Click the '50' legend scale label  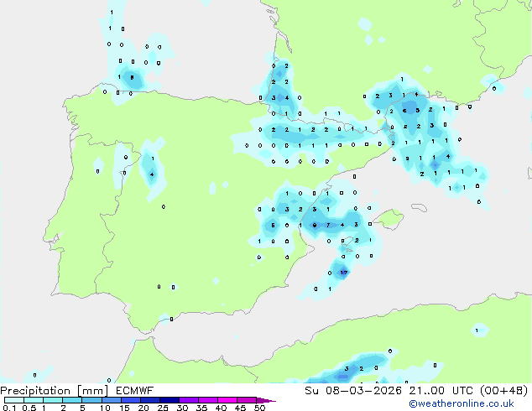click(x=259, y=408)
